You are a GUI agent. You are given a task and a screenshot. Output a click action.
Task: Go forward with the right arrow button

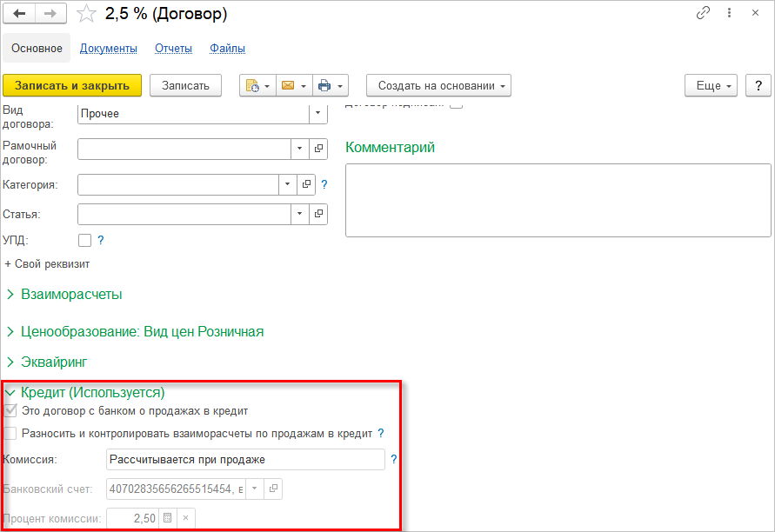point(50,13)
